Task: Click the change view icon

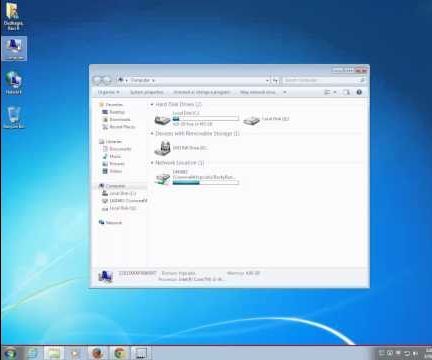Action: tap(327, 92)
